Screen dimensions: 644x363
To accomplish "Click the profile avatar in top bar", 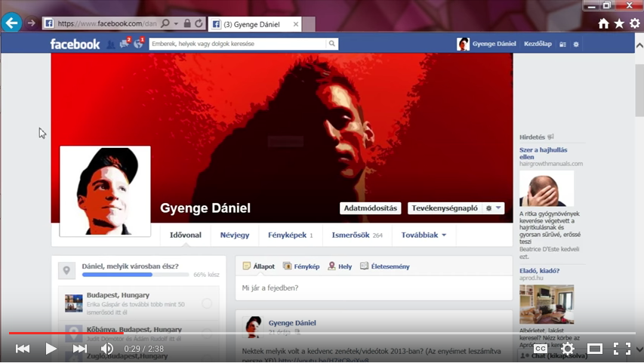I will (463, 44).
